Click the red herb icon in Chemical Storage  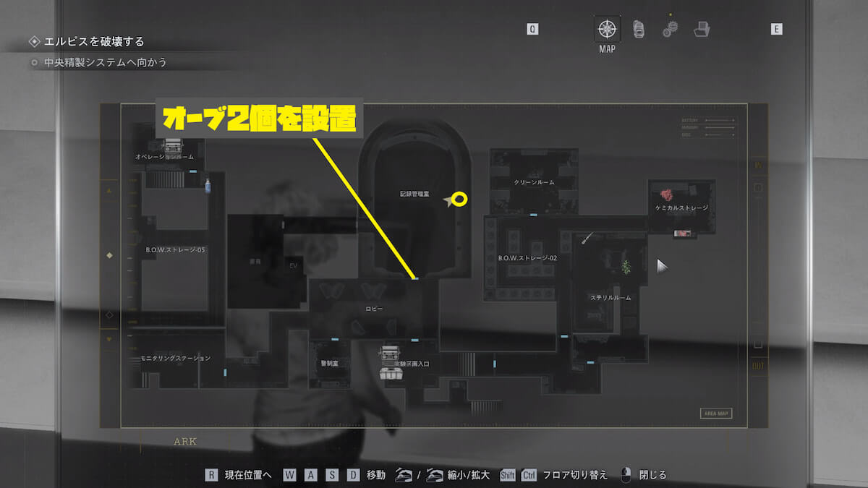coord(666,195)
